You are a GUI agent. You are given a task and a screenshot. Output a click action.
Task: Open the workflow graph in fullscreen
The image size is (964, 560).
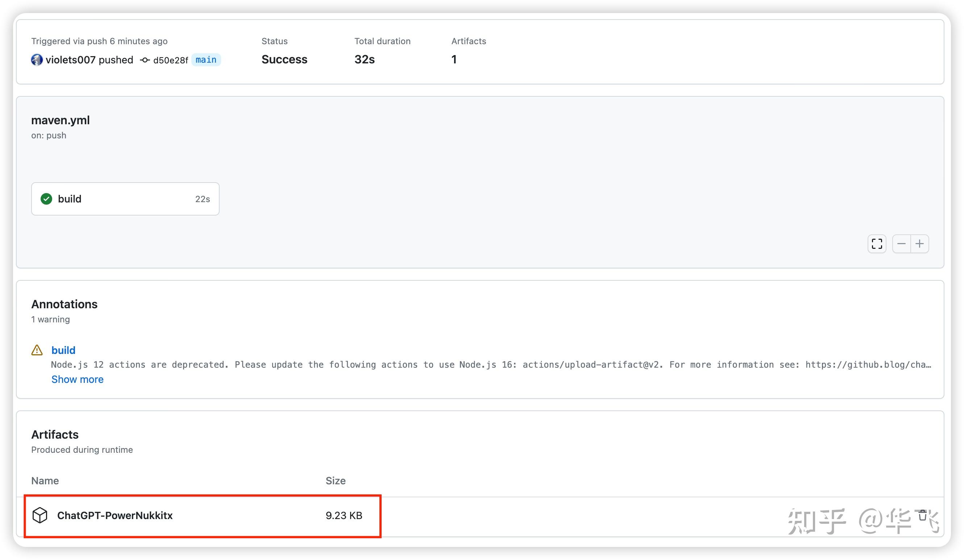pyautogui.click(x=876, y=243)
